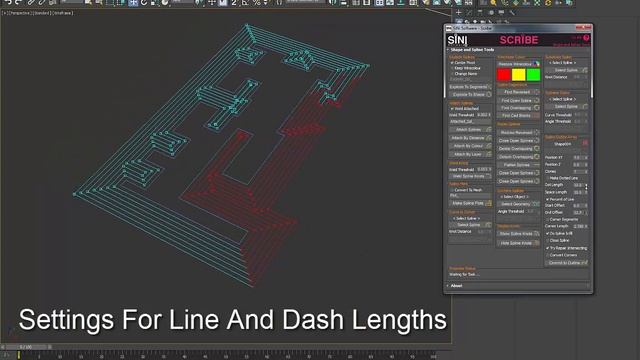Viewport: 640px width, 360px height.
Task: Click the pink help icon in Scribe header
Action: pos(586,38)
